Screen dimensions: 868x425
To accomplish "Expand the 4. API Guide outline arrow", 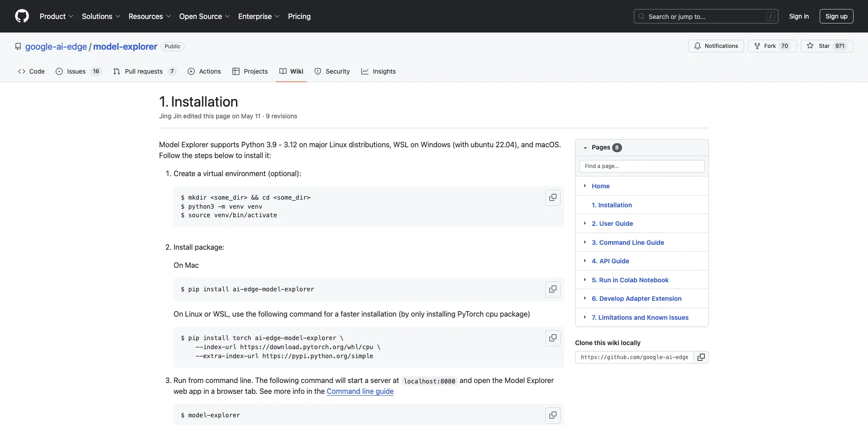I will tap(585, 261).
